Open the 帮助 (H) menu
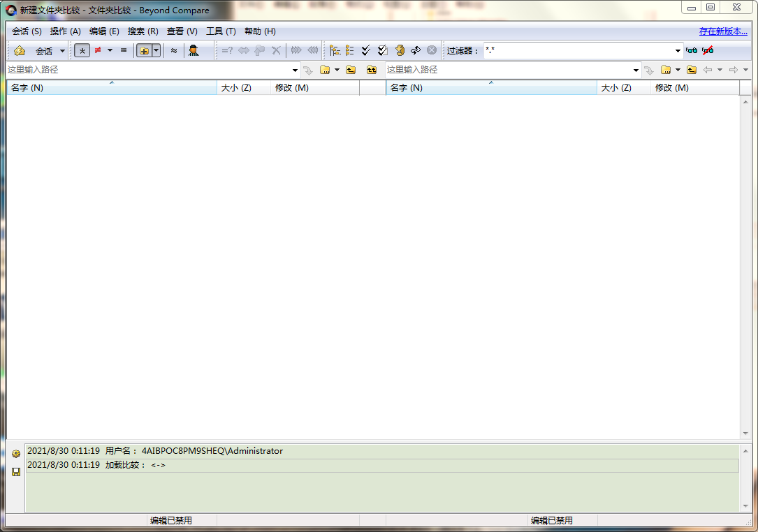Viewport: 758px width, 532px height. pyautogui.click(x=260, y=31)
